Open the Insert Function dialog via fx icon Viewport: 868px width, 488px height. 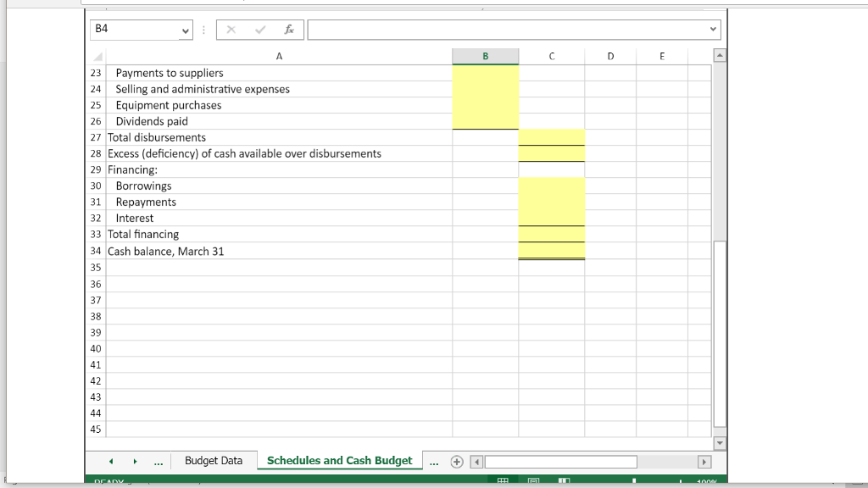(x=288, y=29)
